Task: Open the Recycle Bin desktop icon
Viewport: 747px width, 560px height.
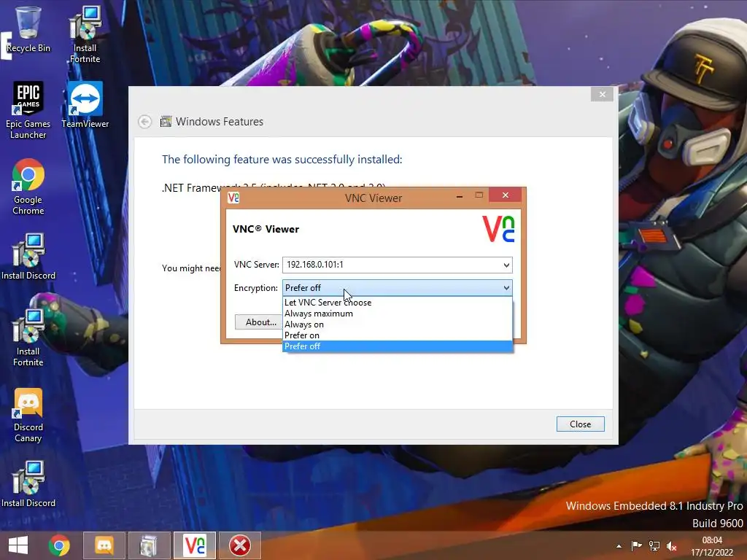Action: (28, 28)
